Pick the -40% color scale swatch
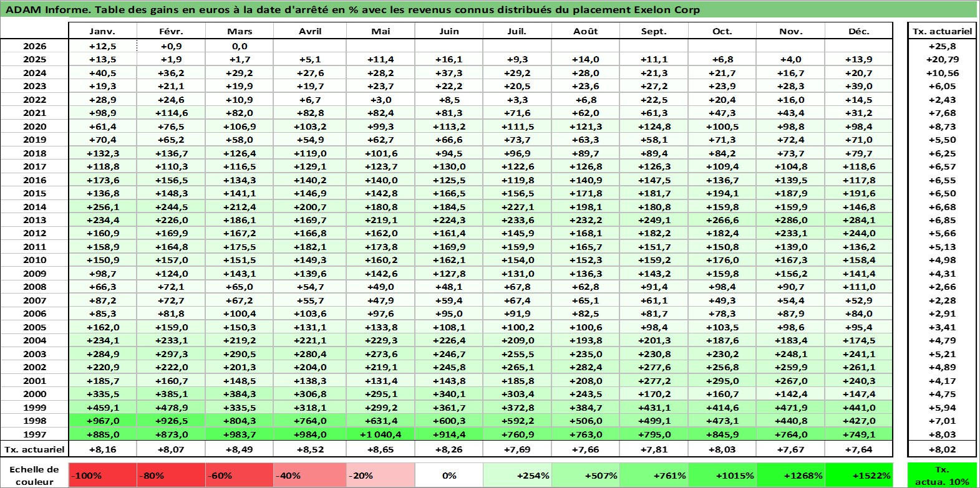This screenshot has width=980, height=488. pos(309,475)
